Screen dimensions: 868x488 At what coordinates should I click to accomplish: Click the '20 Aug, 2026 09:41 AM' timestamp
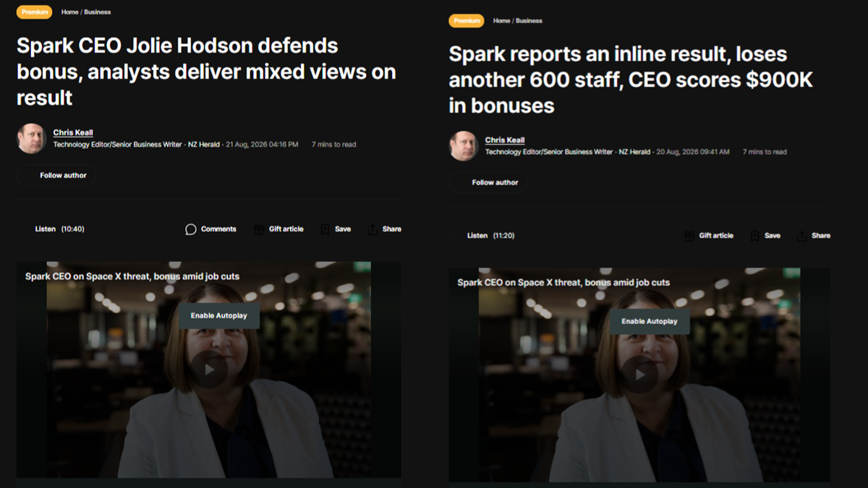(692, 152)
